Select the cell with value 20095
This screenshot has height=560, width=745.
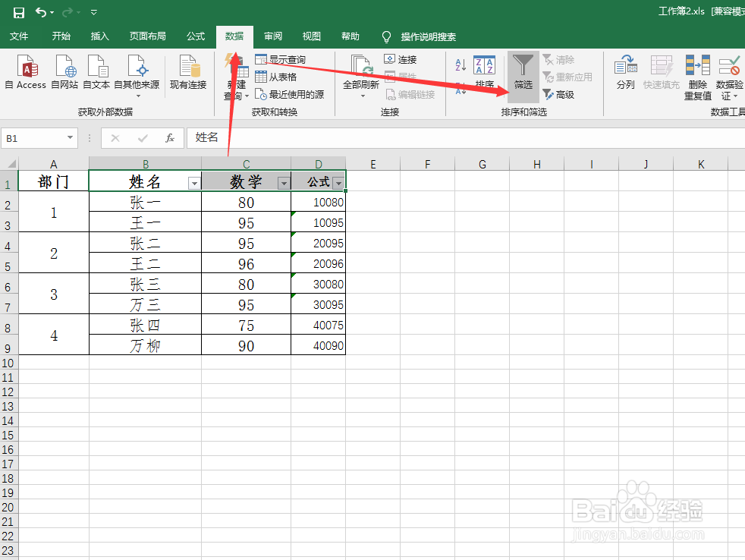click(x=319, y=243)
